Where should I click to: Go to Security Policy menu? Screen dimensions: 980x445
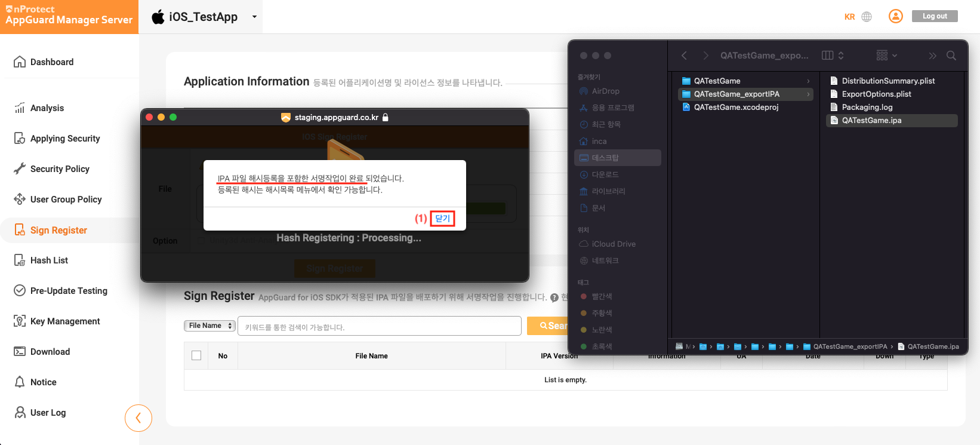pos(60,169)
